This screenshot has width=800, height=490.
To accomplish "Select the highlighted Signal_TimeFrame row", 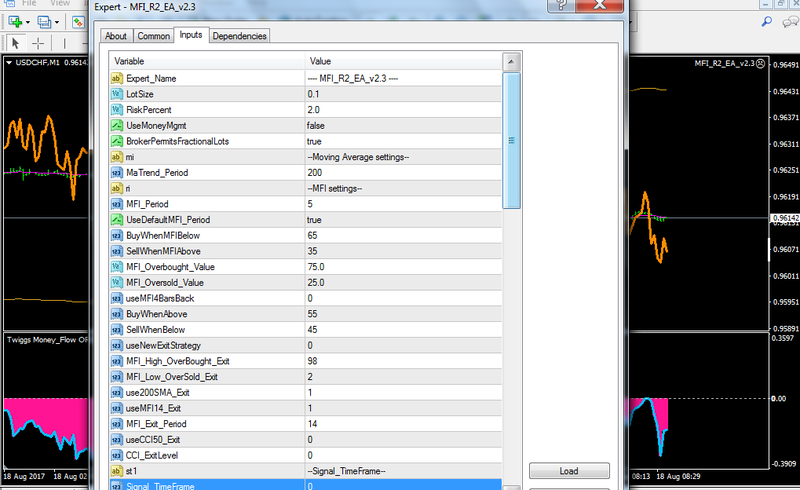I will pos(305,485).
